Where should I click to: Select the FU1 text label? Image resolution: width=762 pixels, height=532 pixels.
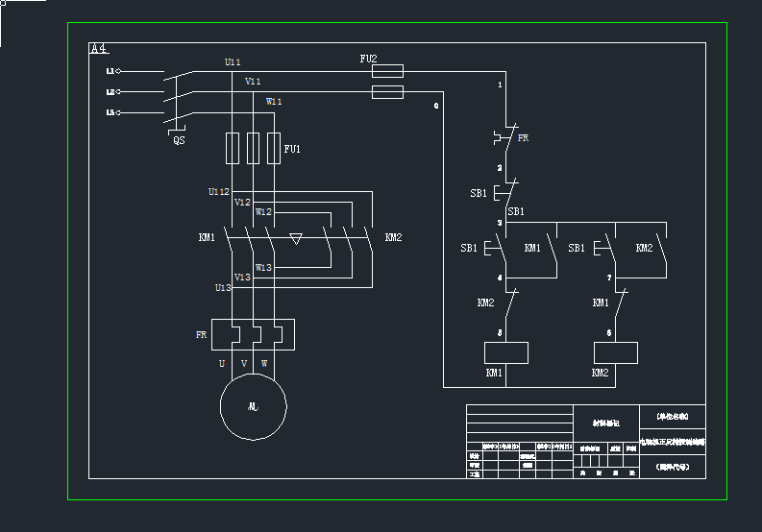292,149
